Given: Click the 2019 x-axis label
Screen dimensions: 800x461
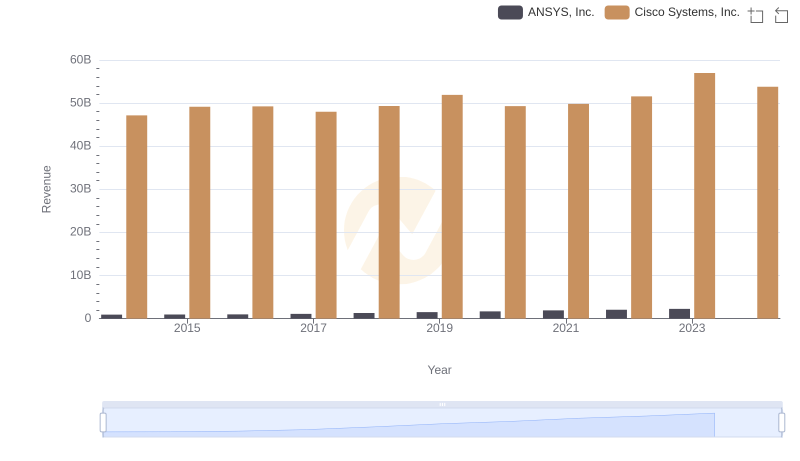Looking at the screenshot, I should 439,328.
